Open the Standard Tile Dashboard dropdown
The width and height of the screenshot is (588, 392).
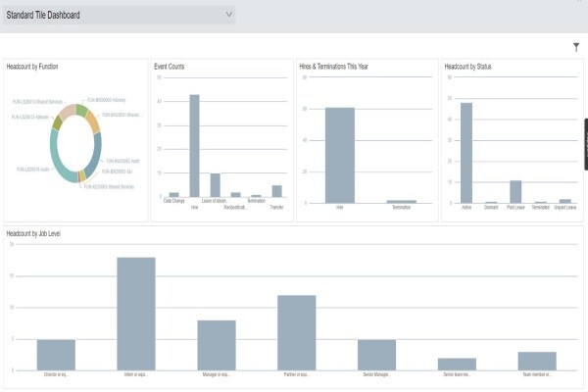119,15
